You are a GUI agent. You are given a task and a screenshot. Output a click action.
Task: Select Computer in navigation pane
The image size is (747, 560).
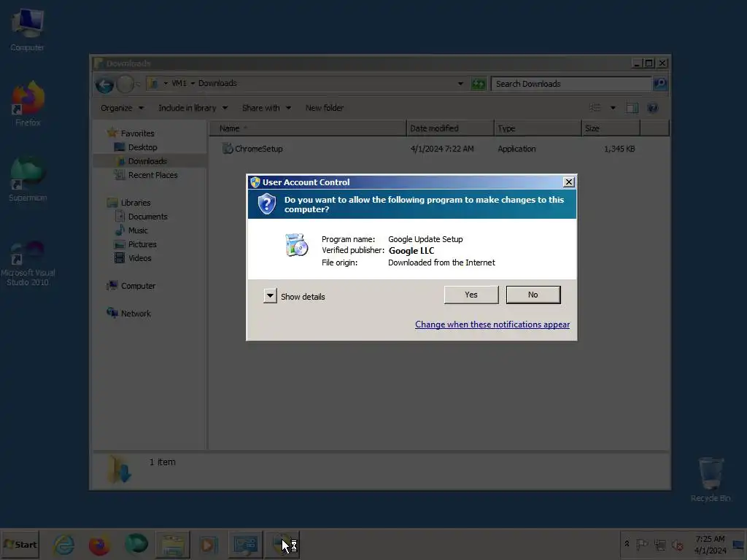click(x=131, y=286)
